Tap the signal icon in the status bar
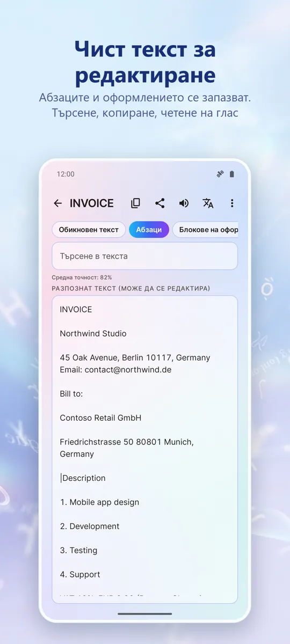This screenshot has width=290, height=644. click(220, 174)
